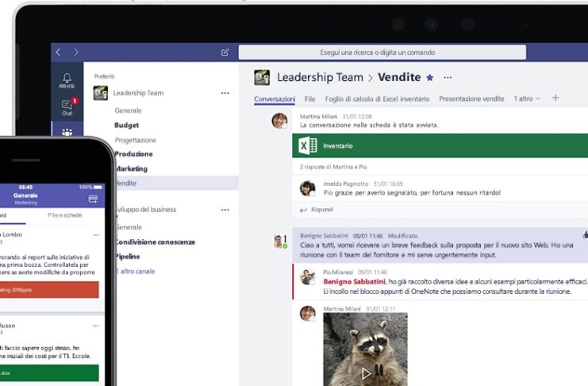The image size is (588, 386).
Task: Select the Generale channel under Leadership Team
Action: click(x=129, y=110)
